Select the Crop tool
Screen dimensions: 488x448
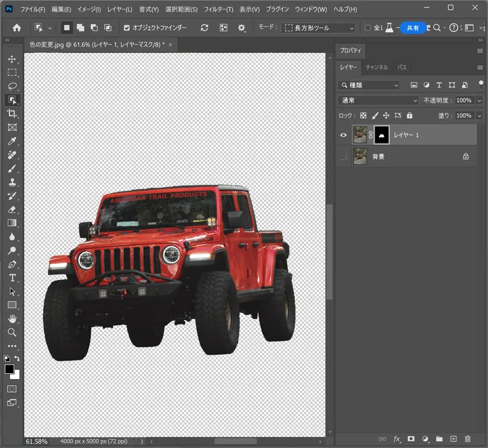(x=12, y=114)
